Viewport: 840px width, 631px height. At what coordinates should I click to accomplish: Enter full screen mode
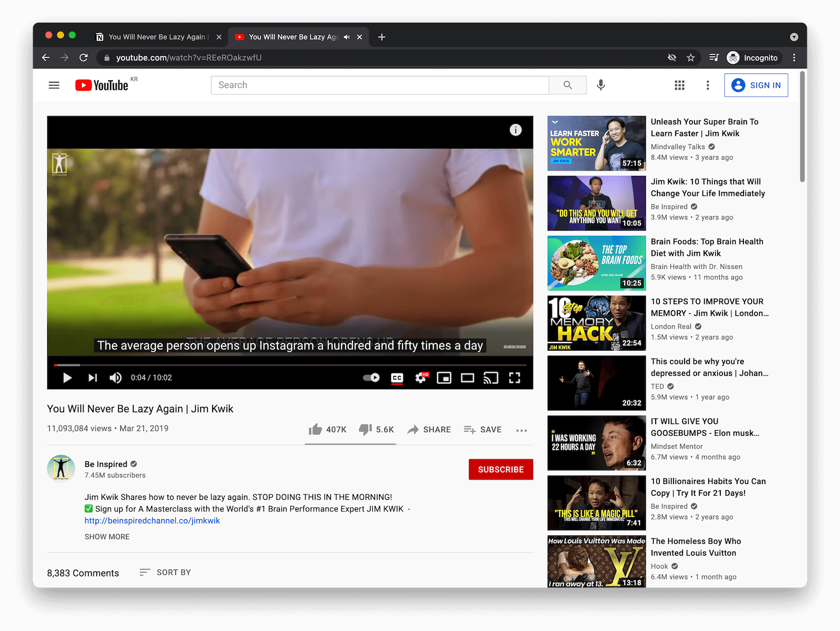click(x=514, y=378)
